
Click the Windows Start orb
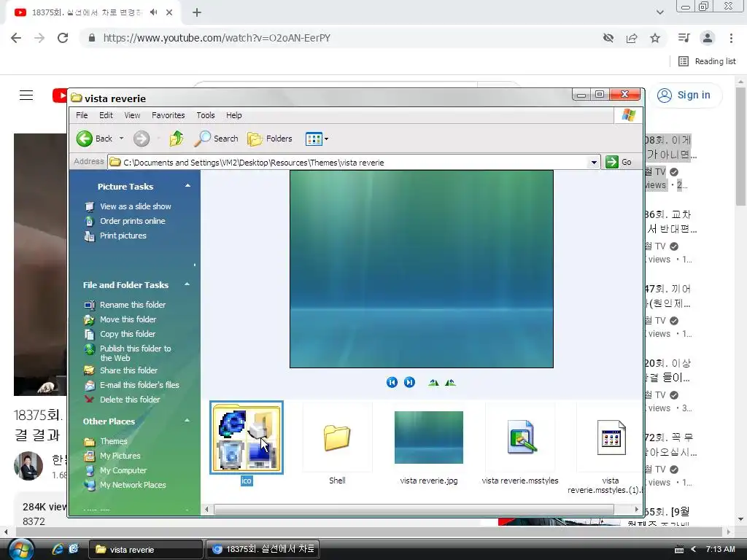(x=20, y=549)
